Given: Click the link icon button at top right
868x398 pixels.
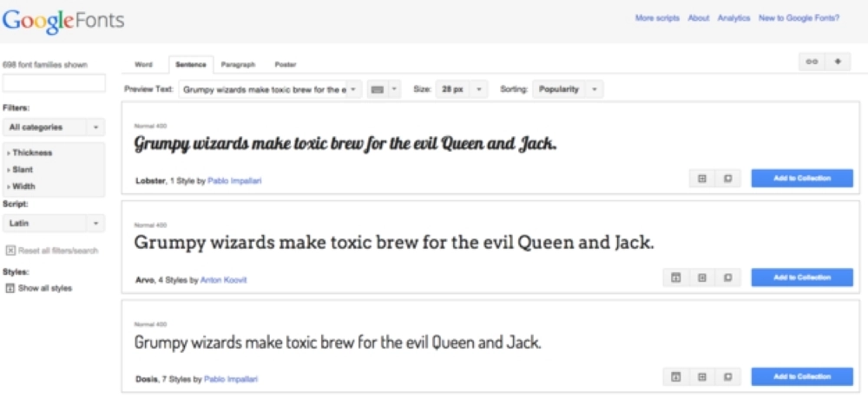Looking at the screenshot, I should [812, 62].
